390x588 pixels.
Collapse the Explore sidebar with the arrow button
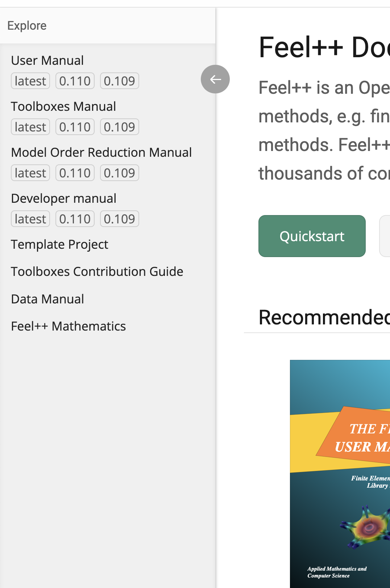[215, 79]
